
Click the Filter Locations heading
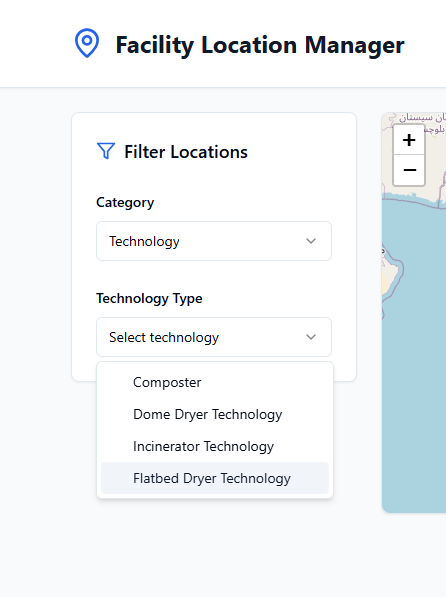pos(186,152)
